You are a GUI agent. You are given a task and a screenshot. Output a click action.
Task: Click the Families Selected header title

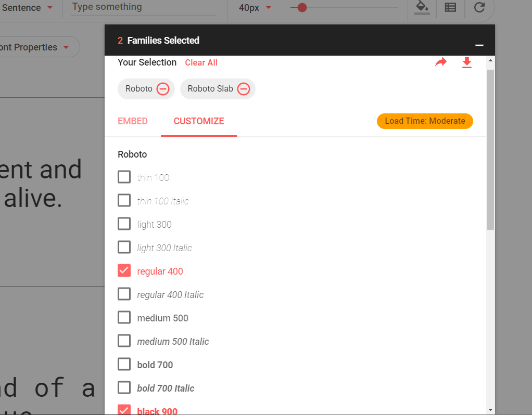click(163, 41)
